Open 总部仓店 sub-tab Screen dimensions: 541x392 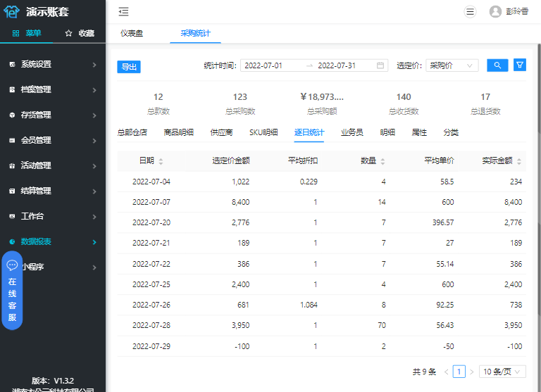[x=132, y=132]
